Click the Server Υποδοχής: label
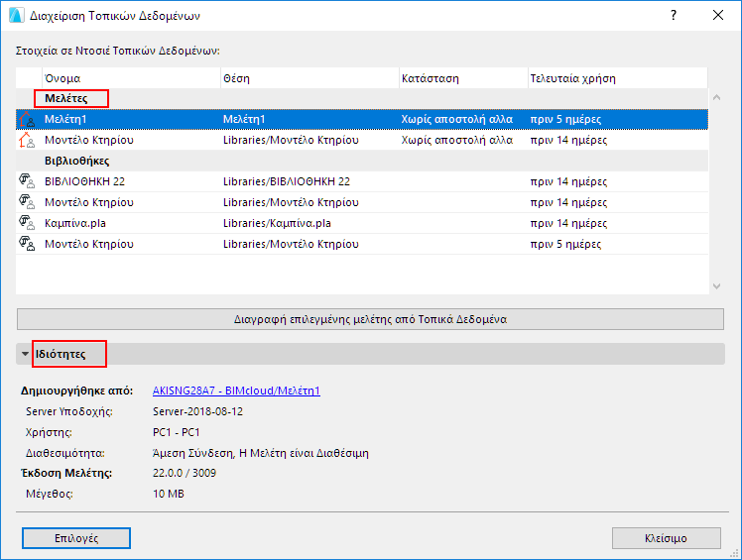The image size is (742, 560). point(69,411)
